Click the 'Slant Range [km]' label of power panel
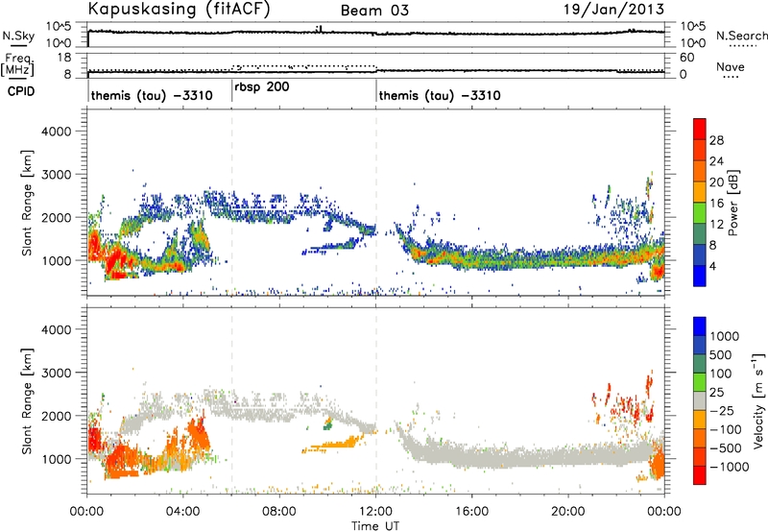 pos(27,203)
